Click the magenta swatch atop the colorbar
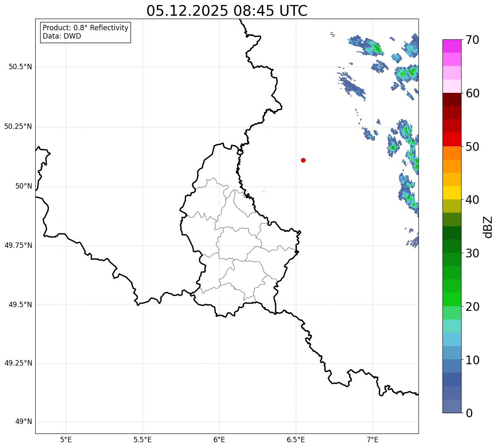498x448 pixels. coord(452,46)
